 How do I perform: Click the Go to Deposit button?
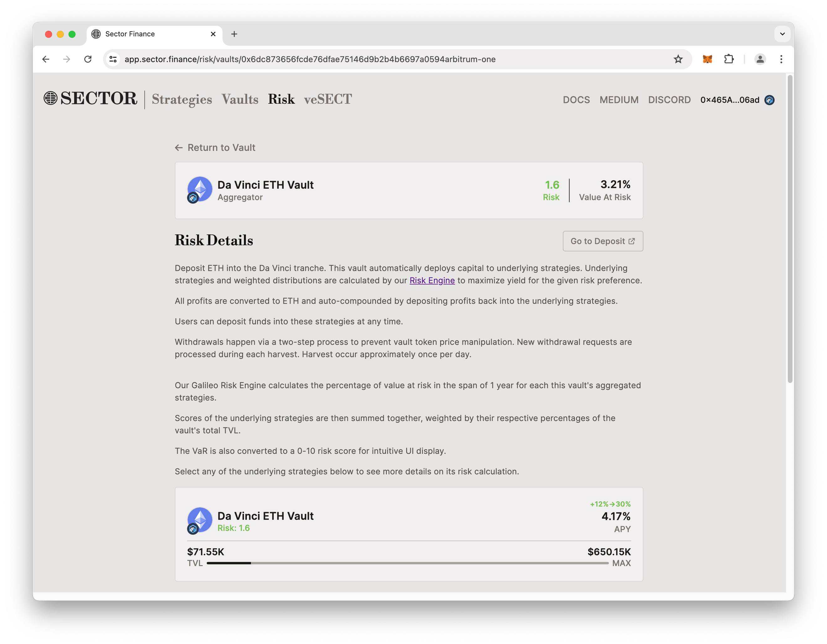602,241
